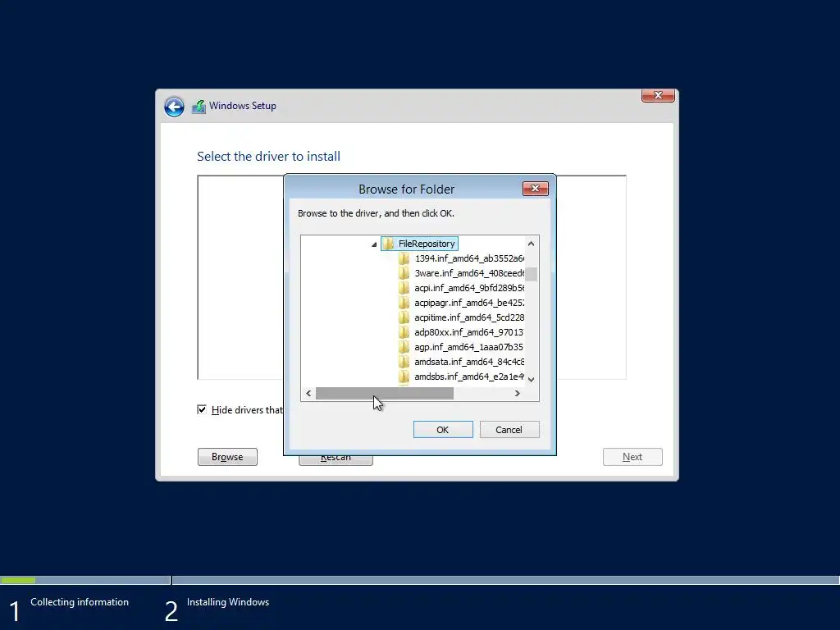Select acpitime.inf_amd64 folder name
This screenshot has width=840, height=630.
pos(469,317)
